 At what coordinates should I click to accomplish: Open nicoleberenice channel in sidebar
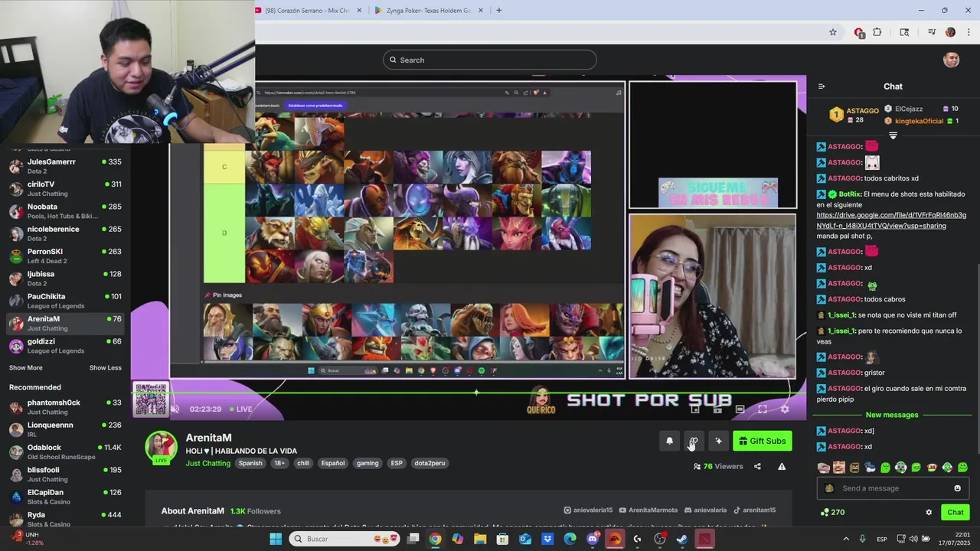click(65, 233)
